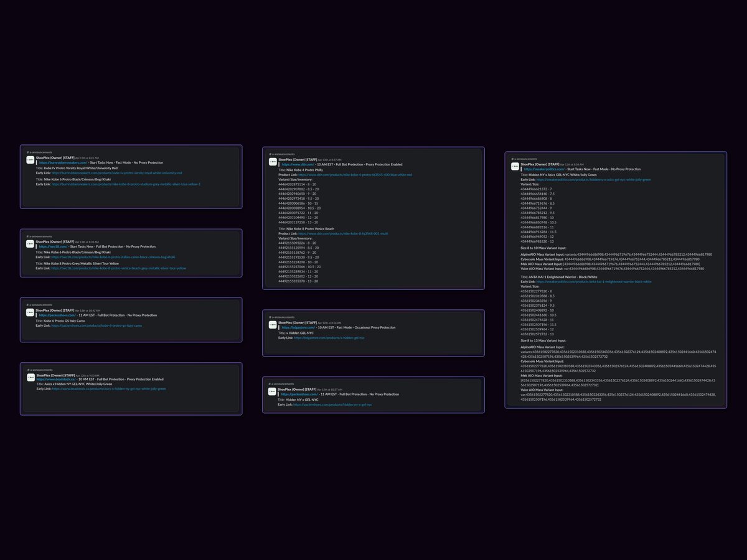Open kobe-6-protro-gs-italy-camo early link
Screen dimensions: 747x560
point(96,325)
